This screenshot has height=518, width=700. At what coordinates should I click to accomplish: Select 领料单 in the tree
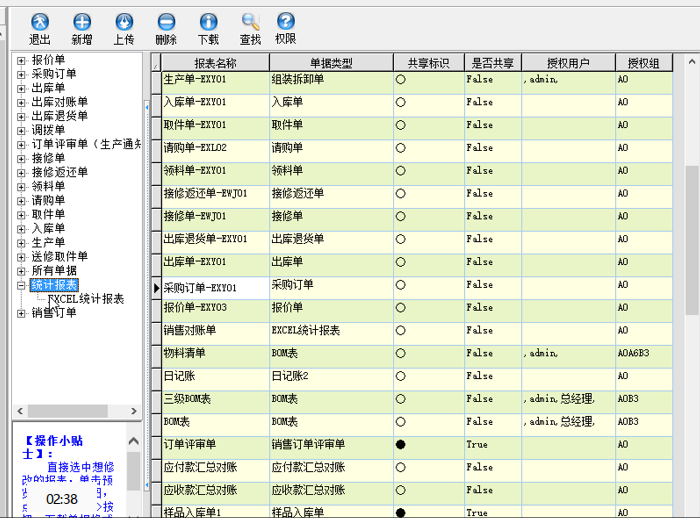click(x=48, y=186)
